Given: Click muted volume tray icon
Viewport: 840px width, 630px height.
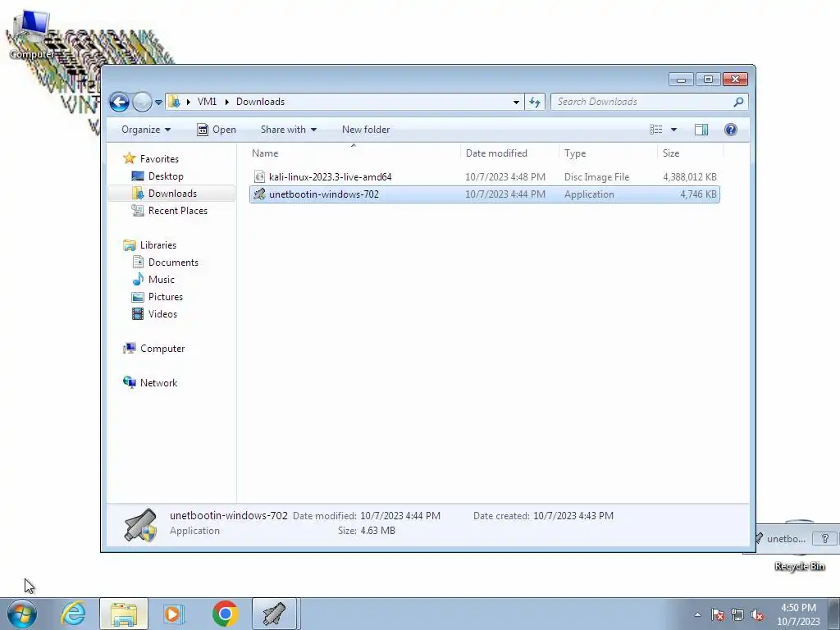Looking at the screenshot, I should click(x=757, y=614).
